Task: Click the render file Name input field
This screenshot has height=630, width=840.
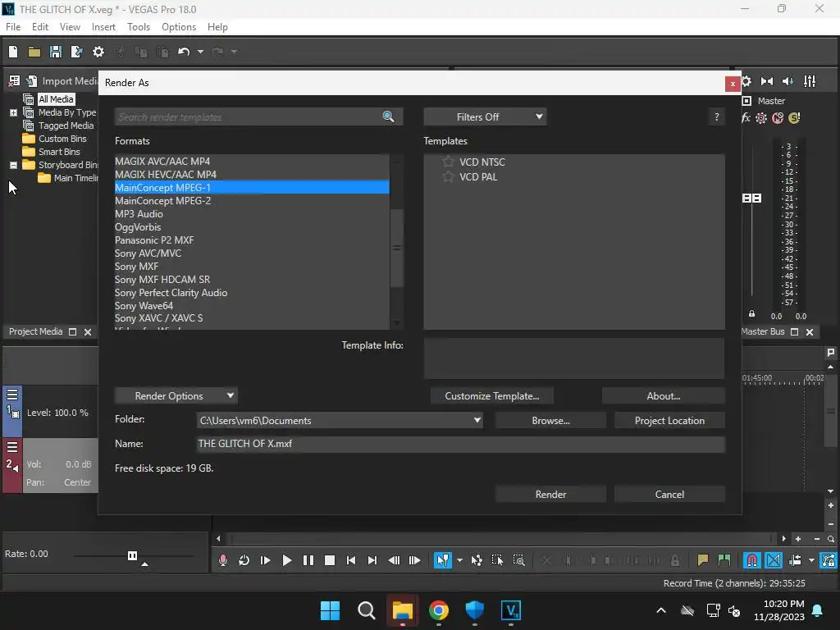Action: 461,444
